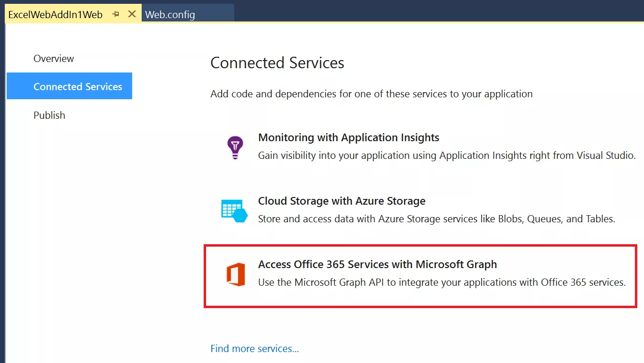
Task: Choose Access Office 365 Services with Microsoft Graph
Action: tap(377, 264)
